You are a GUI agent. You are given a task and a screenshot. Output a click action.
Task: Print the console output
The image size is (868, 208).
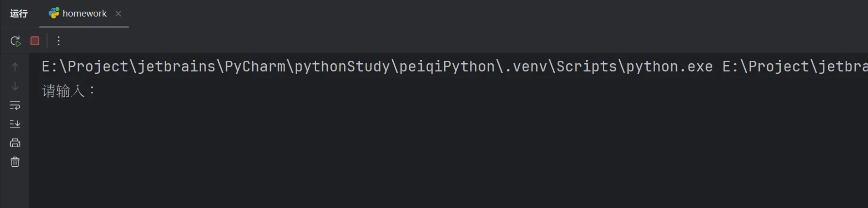click(15, 143)
